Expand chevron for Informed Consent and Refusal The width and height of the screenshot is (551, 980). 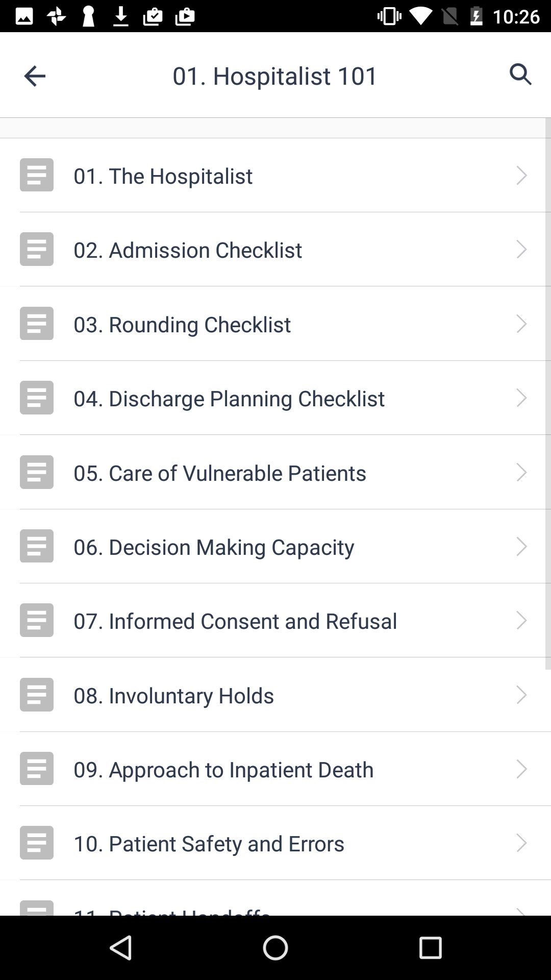click(521, 621)
